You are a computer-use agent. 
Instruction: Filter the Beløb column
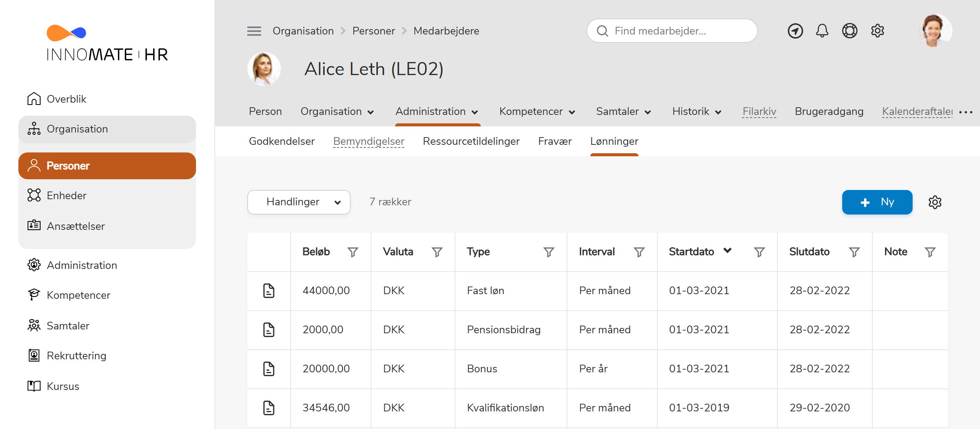click(x=353, y=252)
